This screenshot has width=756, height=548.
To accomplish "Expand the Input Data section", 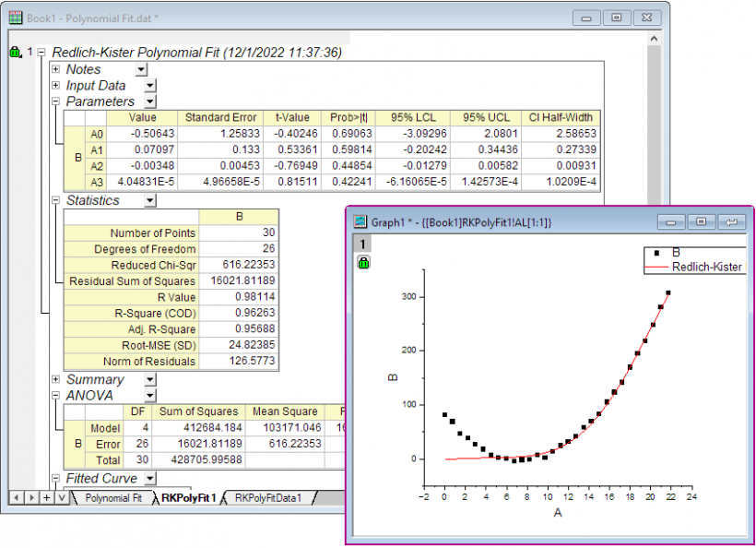I will tap(56, 86).
